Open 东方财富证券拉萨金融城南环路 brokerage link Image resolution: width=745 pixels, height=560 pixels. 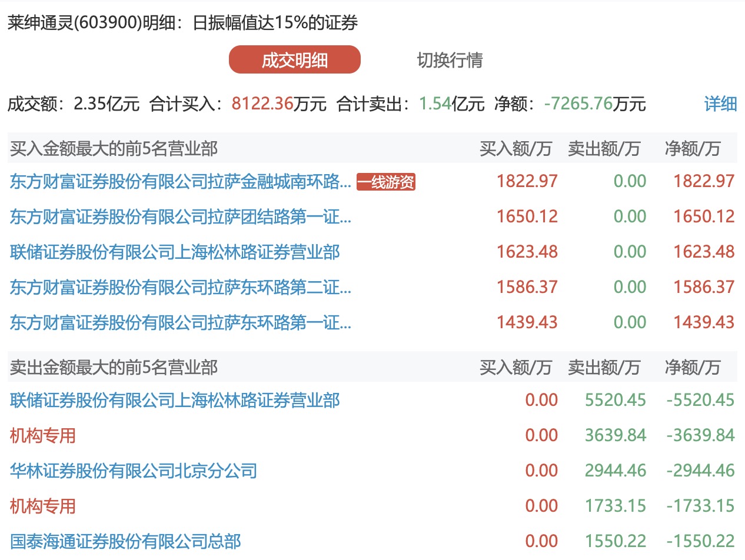pos(181,182)
